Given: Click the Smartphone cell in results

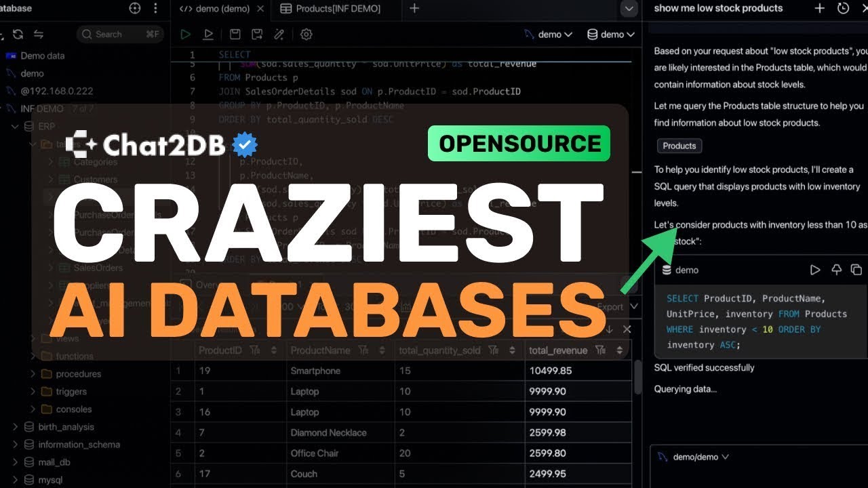Looking at the screenshot, I should pyautogui.click(x=340, y=371).
